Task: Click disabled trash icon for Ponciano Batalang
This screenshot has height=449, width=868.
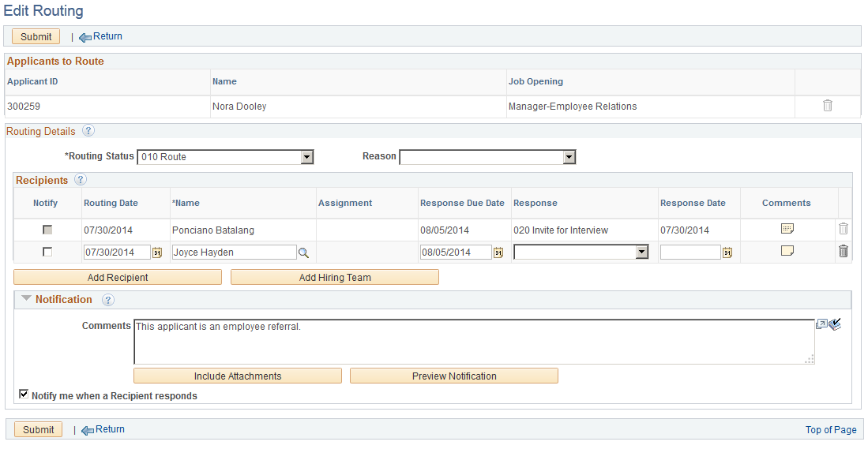Action: point(843,228)
